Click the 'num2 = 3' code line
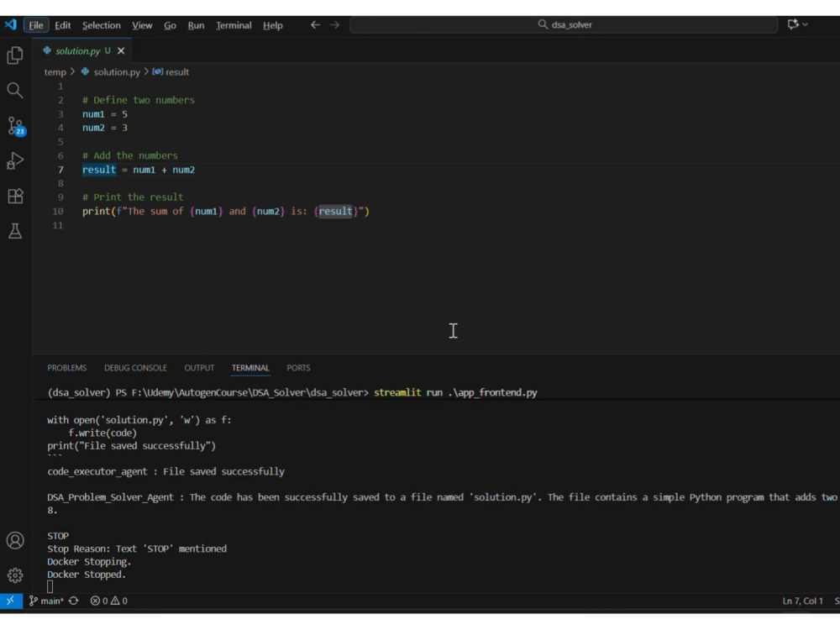Image resolution: width=840 pixels, height=630 pixels. [x=105, y=128]
